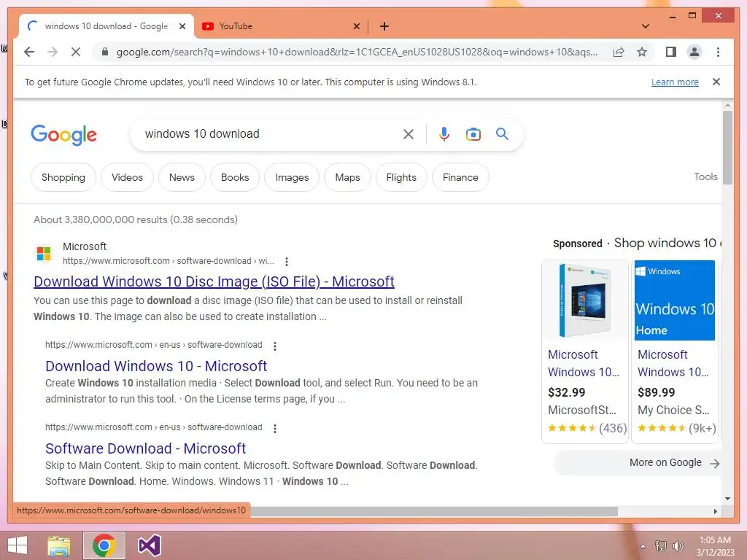Click the horizontal scrollbar right arrow

[x=715, y=511]
